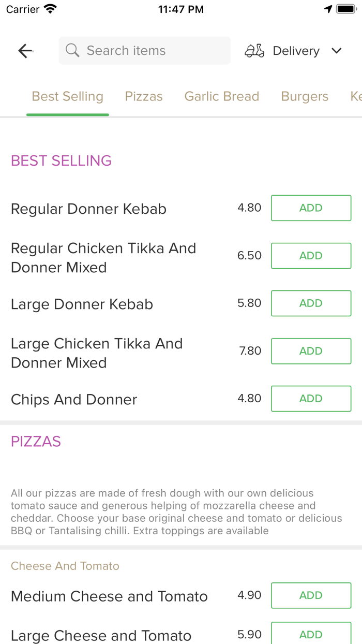Viewport: 362px width, 644px height.
Task: Switch to the Pizzas tab
Action: (143, 96)
